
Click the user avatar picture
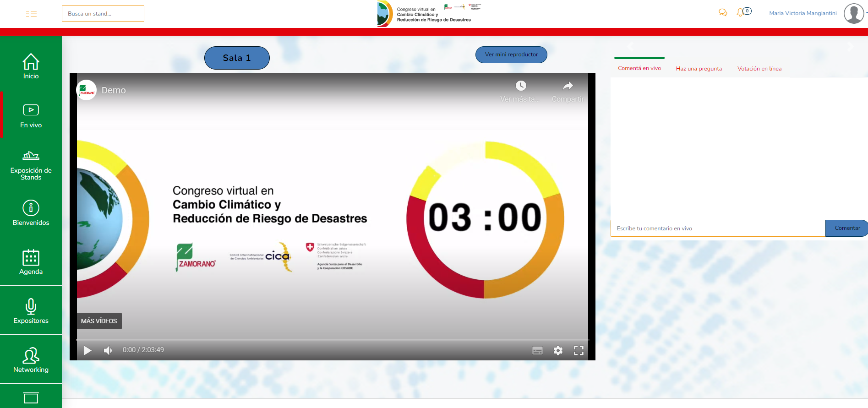pos(854,13)
